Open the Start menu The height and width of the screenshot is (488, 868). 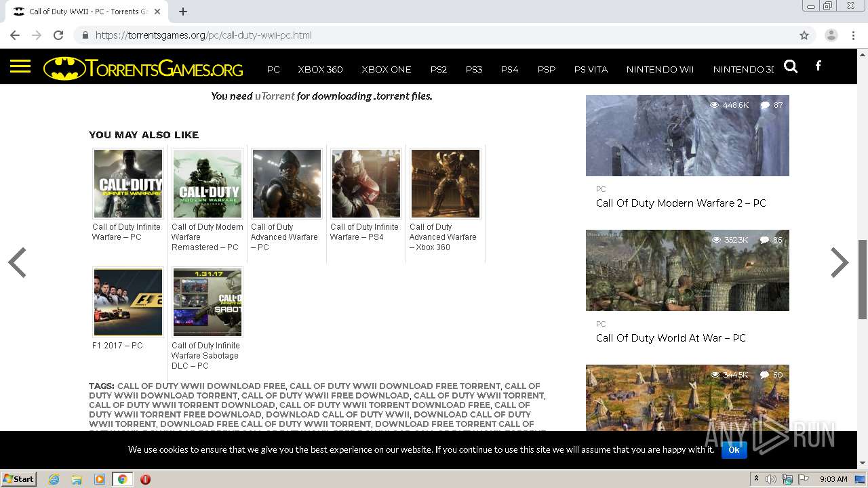click(x=18, y=479)
